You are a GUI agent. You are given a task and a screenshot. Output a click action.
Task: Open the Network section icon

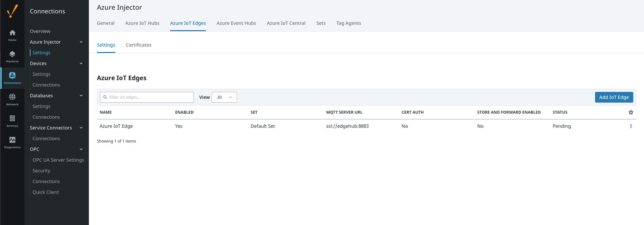12,99
